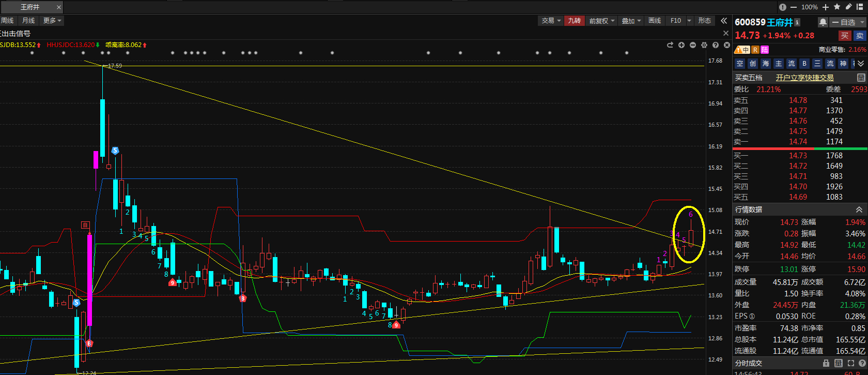868x375 pixels.
Task: Remove indicator using the circled X icon
Action: pos(727,45)
